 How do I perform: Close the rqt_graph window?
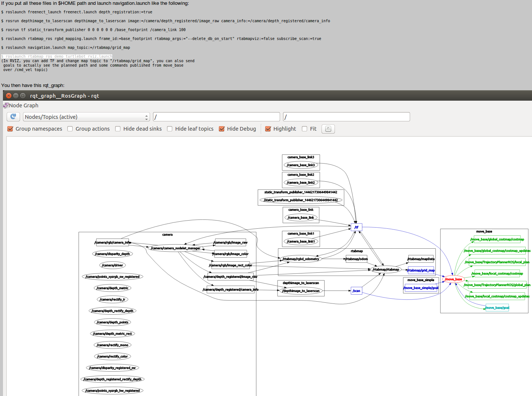click(9, 95)
